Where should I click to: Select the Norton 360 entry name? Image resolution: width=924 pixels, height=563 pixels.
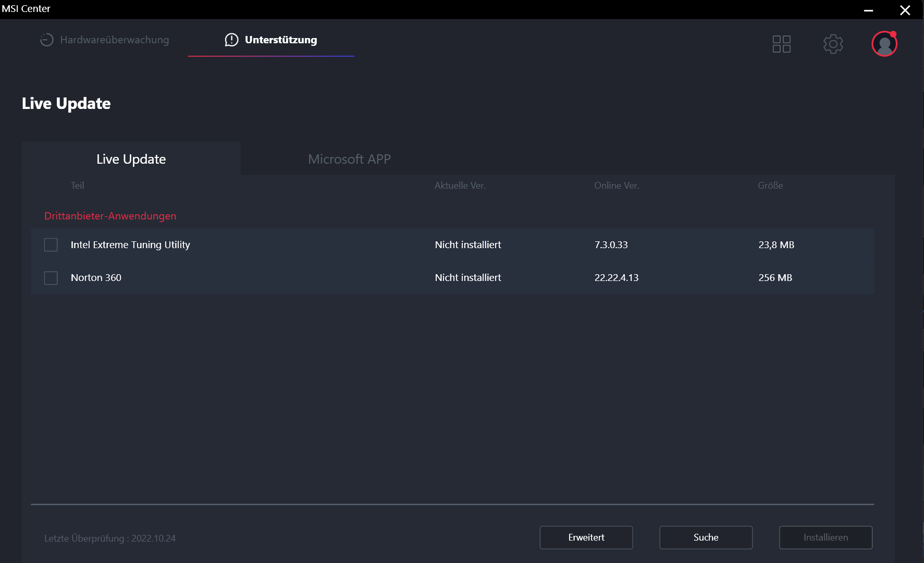click(96, 278)
